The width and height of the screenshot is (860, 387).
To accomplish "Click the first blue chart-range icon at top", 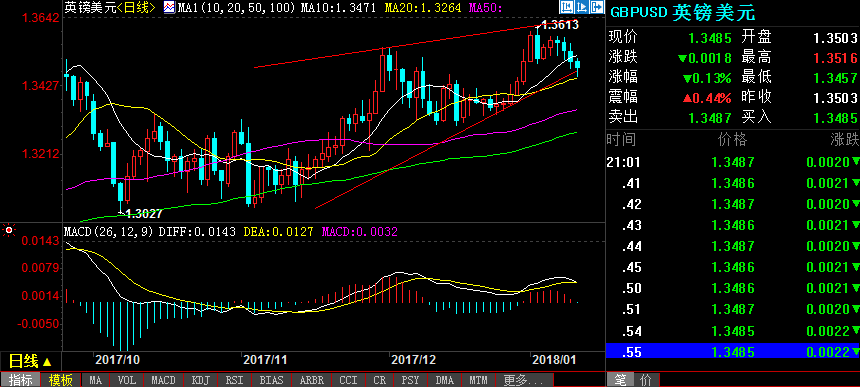I will click(567, 7).
